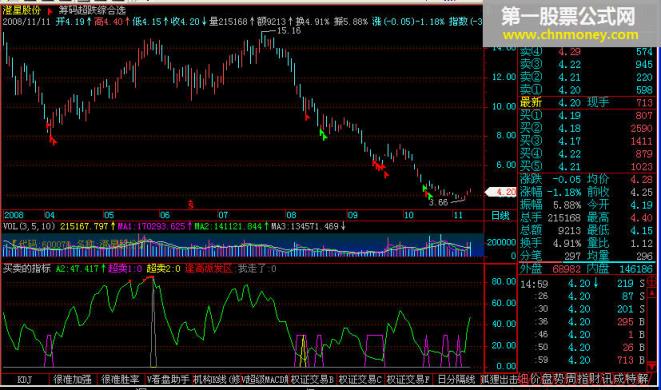This screenshot has width=661, height=390.
Task: Select the 周 tab in the side panel
Action: 571,379
